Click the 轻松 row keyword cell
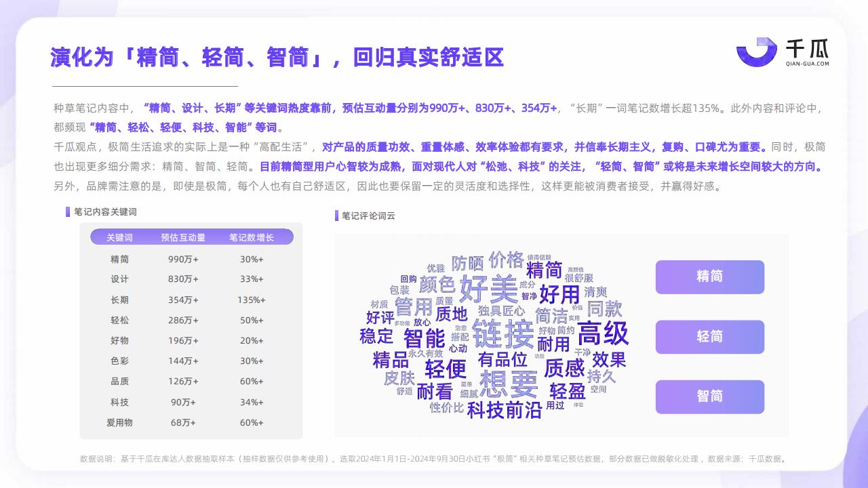 119,320
